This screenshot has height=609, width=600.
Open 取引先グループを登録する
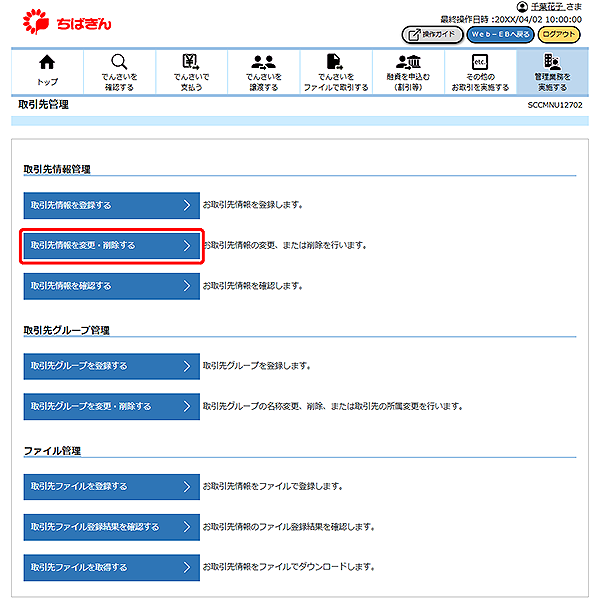tap(111, 366)
